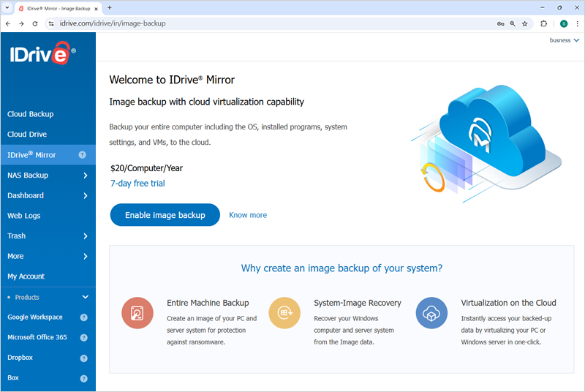This screenshot has height=392, width=585.
Task: Open the tab search dropdown arrow
Action: click(x=7, y=7)
